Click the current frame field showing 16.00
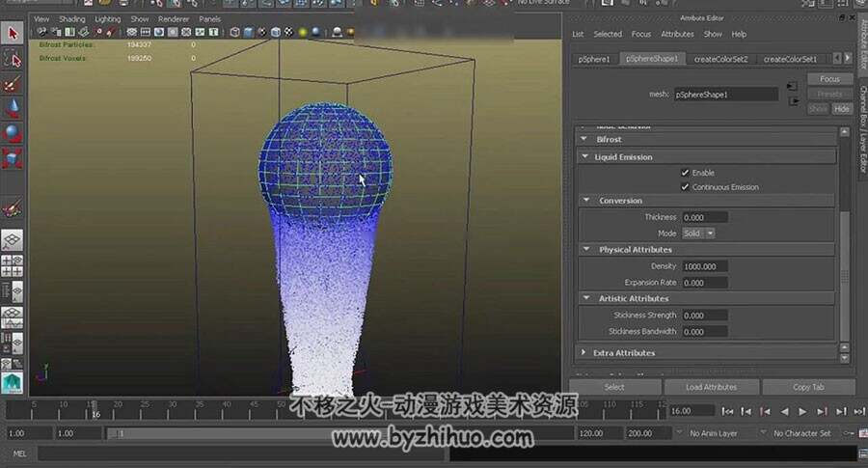The image size is (868, 468). pyautogui.click(x=692, y=411)
